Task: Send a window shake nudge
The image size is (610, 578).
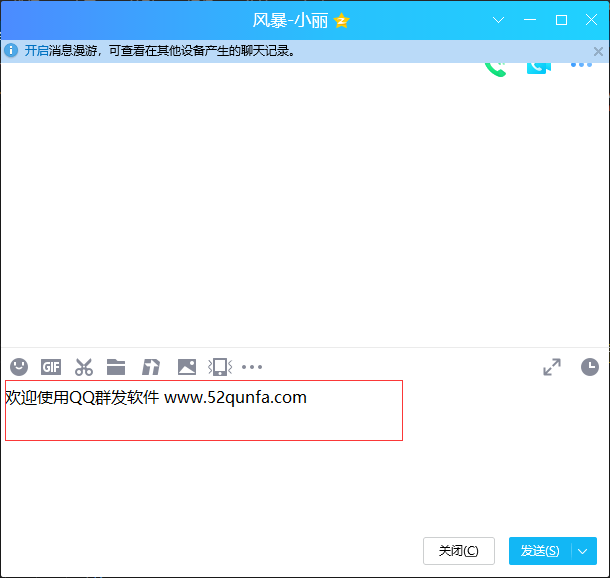Action: pos(220,367)
